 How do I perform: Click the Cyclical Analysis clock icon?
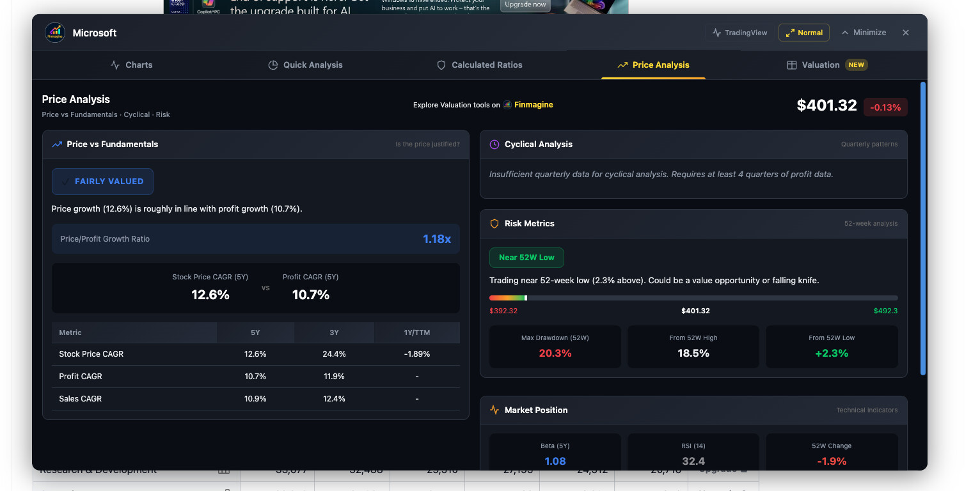click(494, 144)
